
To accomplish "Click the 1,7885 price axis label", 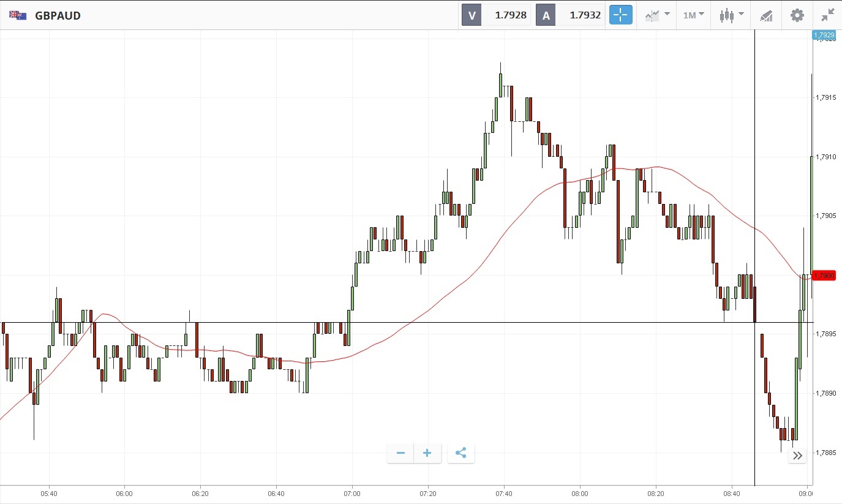I will coord(825,453).
